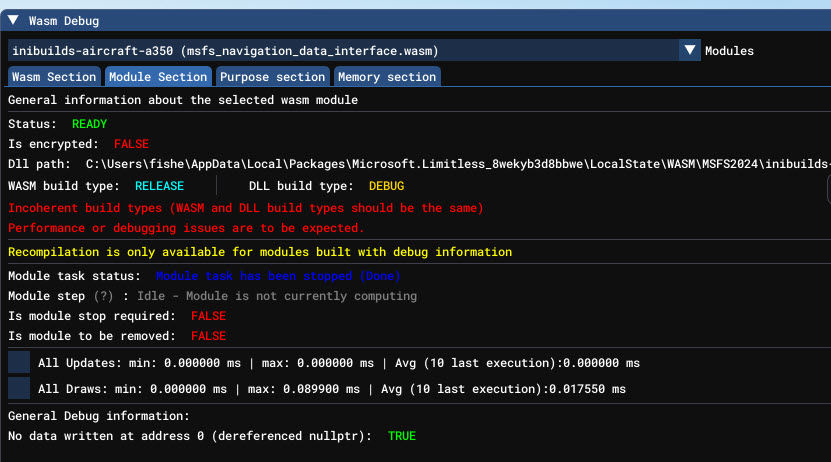831x462 pixels.
Task: Open the Modules dropdown arrow
Action: [689, 50]
